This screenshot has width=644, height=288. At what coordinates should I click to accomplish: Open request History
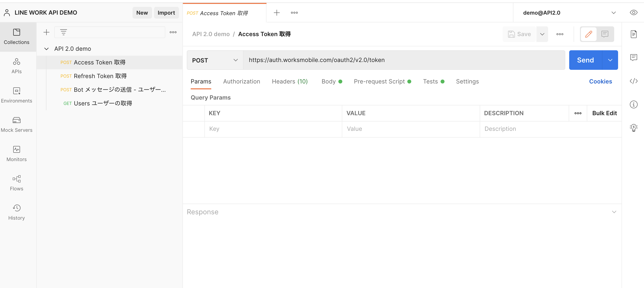click(x=16, y=212)
